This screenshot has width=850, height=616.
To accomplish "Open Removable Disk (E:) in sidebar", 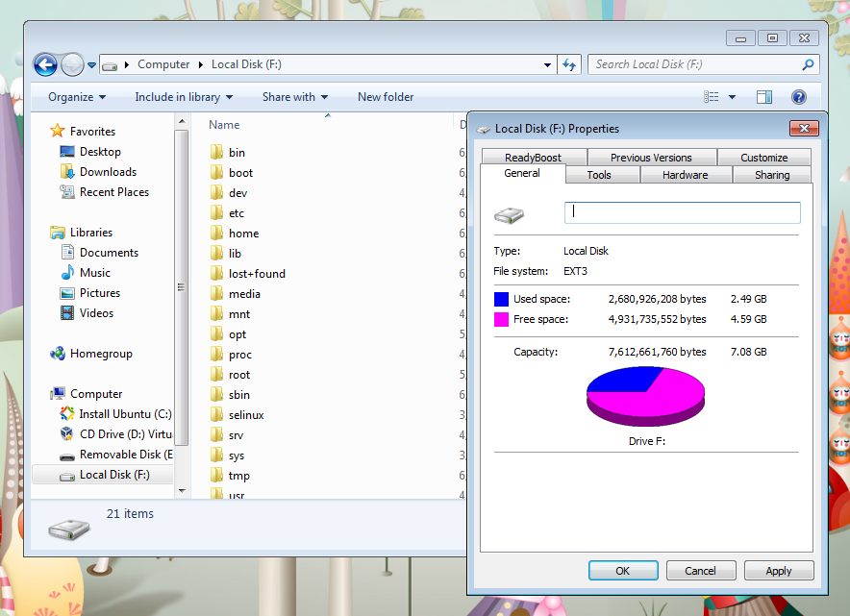I will click(126, 455).
